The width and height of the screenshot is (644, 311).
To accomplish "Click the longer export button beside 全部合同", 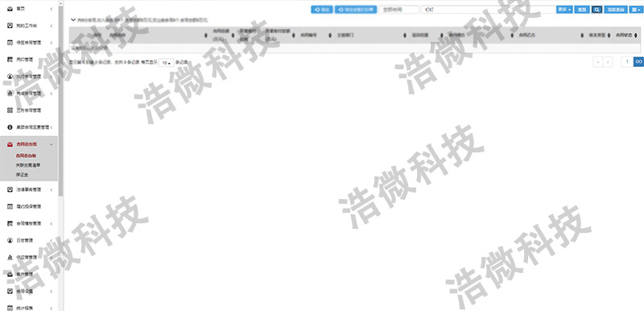I will tap(356, 10).
